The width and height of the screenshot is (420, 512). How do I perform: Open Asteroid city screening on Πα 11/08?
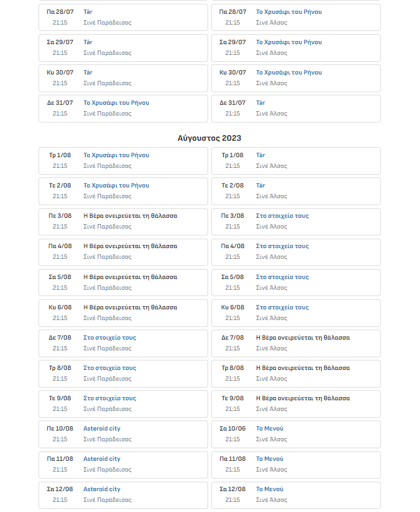click(x=102, y=459)
